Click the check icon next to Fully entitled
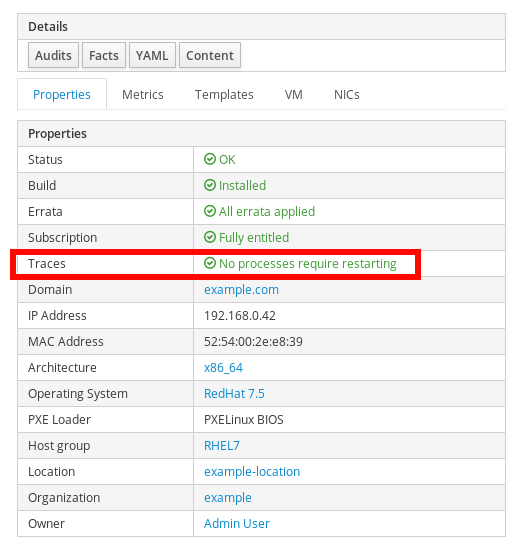Image resolution: width=525 pixels, height=554 pixels. pos(210,237)
